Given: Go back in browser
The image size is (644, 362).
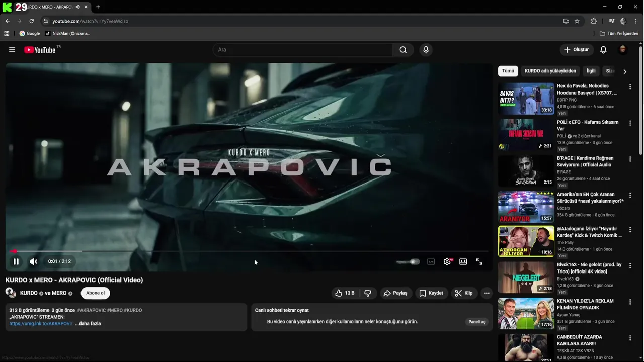Looking at the screenshot, I should point(7,21).
